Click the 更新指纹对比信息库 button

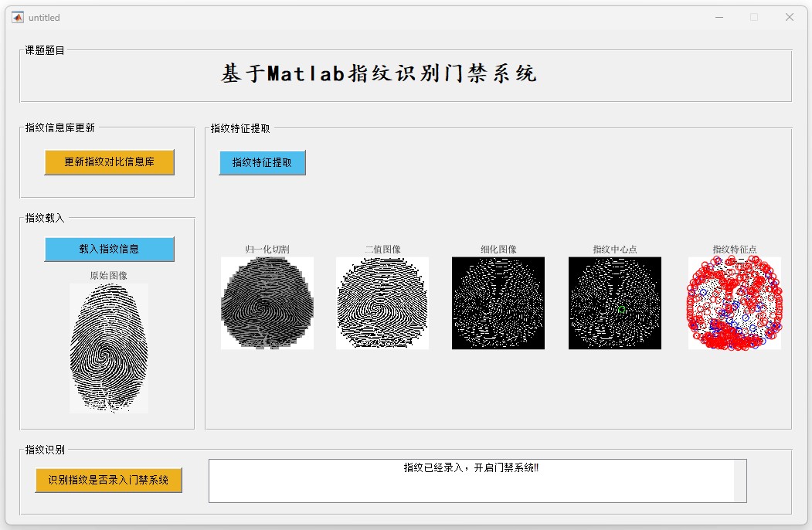click(x=109, y=162)
